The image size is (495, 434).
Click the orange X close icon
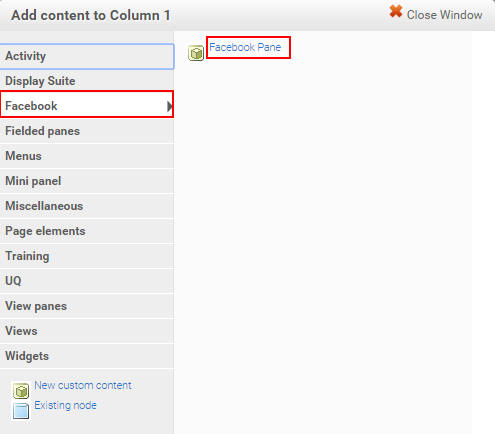[396, 11]
